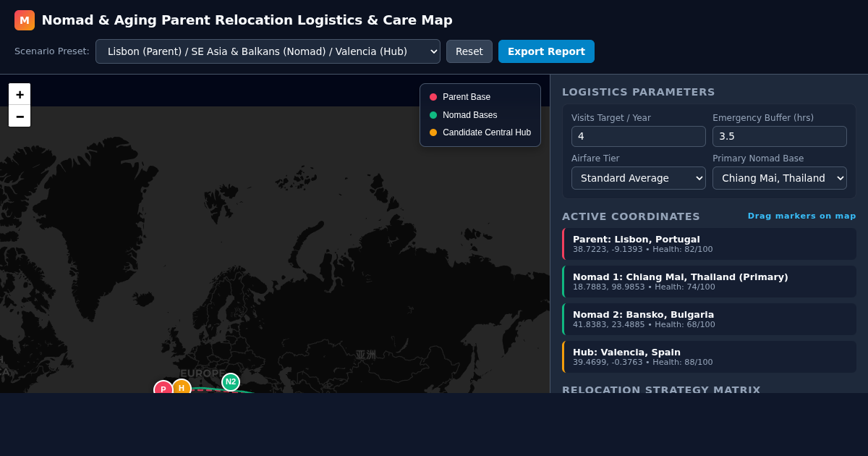The width and height of the screenshot is (868, 456).
Task: Click the EUROPE map label
Action: (203, 373)
